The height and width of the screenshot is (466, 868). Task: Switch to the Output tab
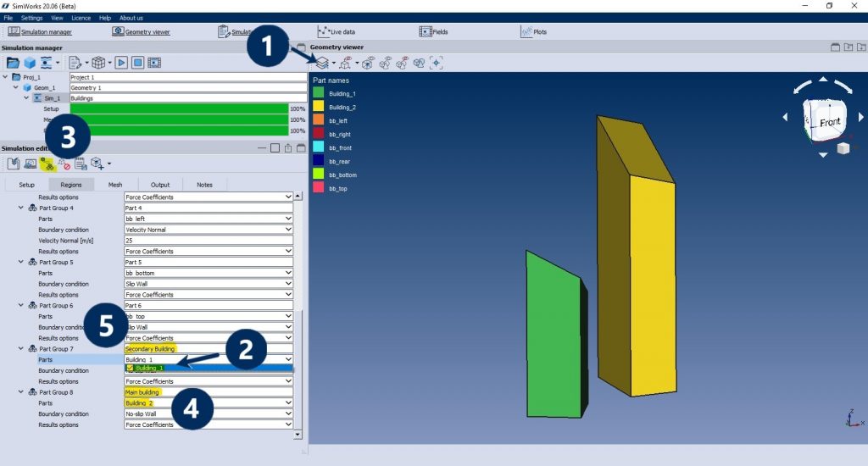[x=160, y=185]
